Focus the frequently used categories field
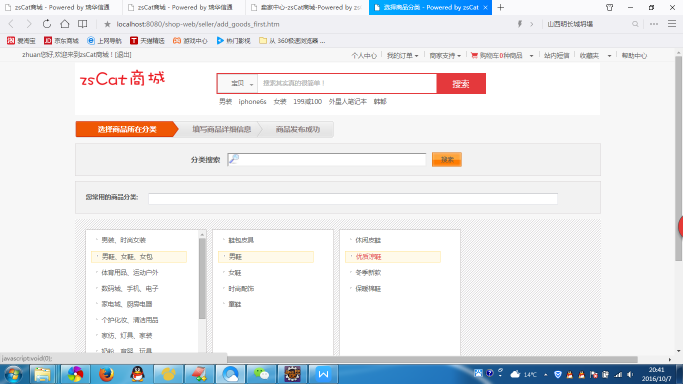Screen dimensions: 683x384 point(353,199)
